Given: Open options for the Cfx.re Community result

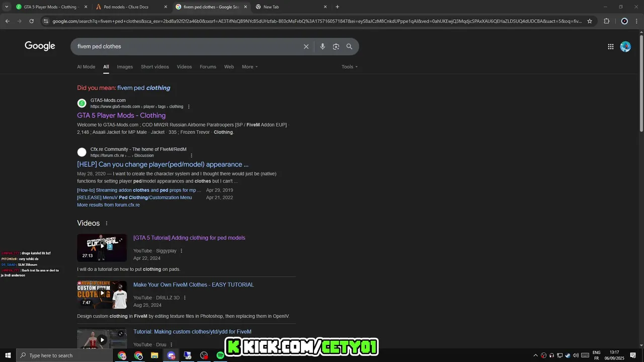Looking at the screenshot, I should point(191,155).
